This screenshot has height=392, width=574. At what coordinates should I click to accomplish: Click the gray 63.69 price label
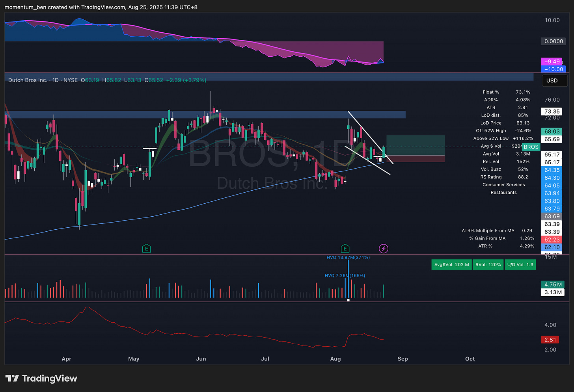(x=552, y=216)
